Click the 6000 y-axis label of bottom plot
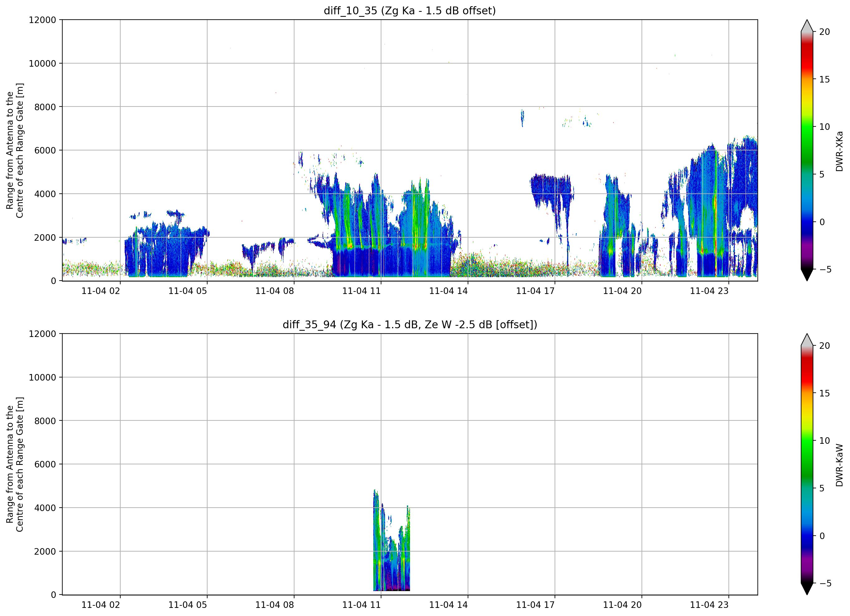Image resolution: width=850 pixels, height=616 pixels. click(x=45, y=464)
